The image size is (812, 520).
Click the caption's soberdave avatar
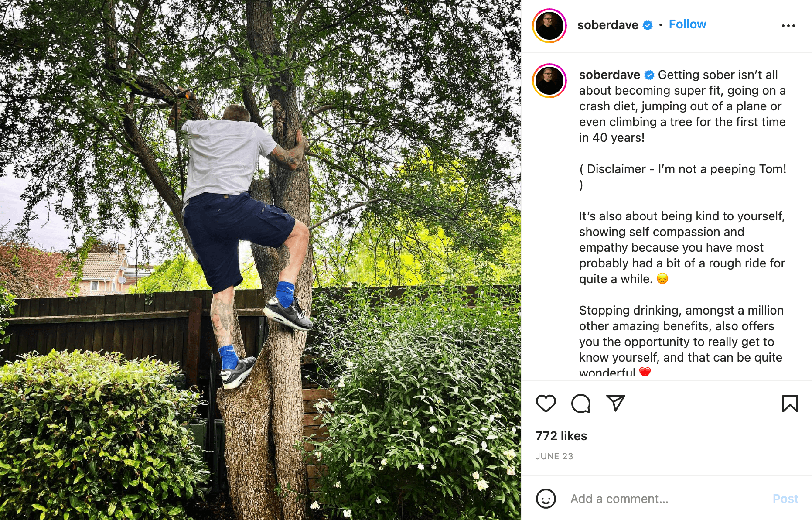pyautogui.click(x=549, y=81)
